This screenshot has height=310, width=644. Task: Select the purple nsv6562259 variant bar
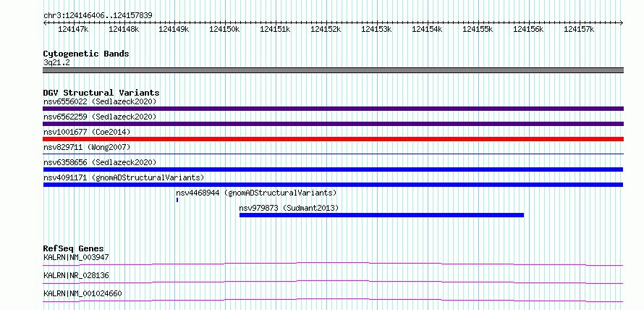click(x=333, y=124)
